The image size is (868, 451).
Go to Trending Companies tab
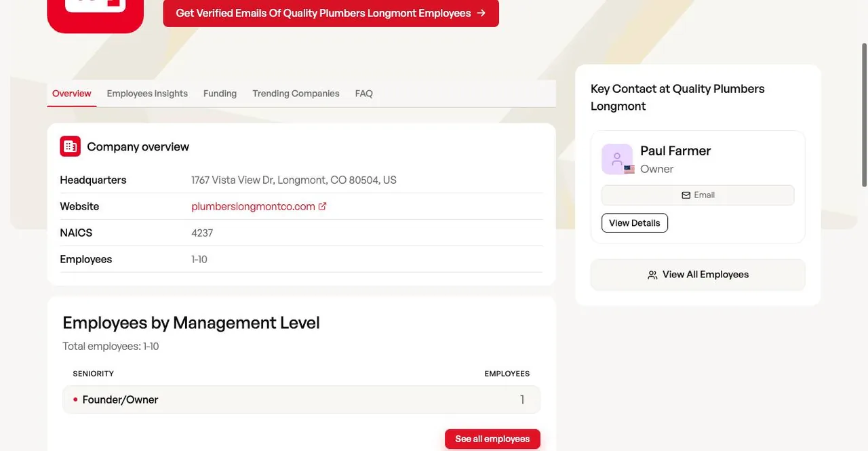[x=296, y=94]
